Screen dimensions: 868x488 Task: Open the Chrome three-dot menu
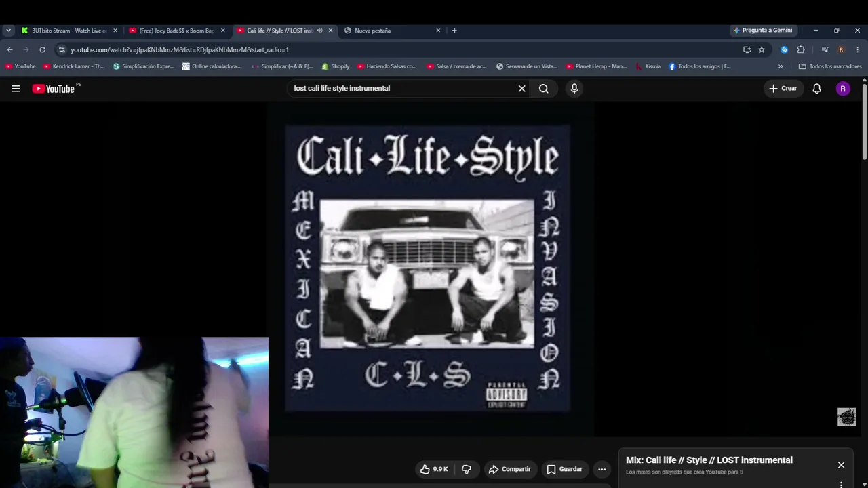tap(857, 49)
